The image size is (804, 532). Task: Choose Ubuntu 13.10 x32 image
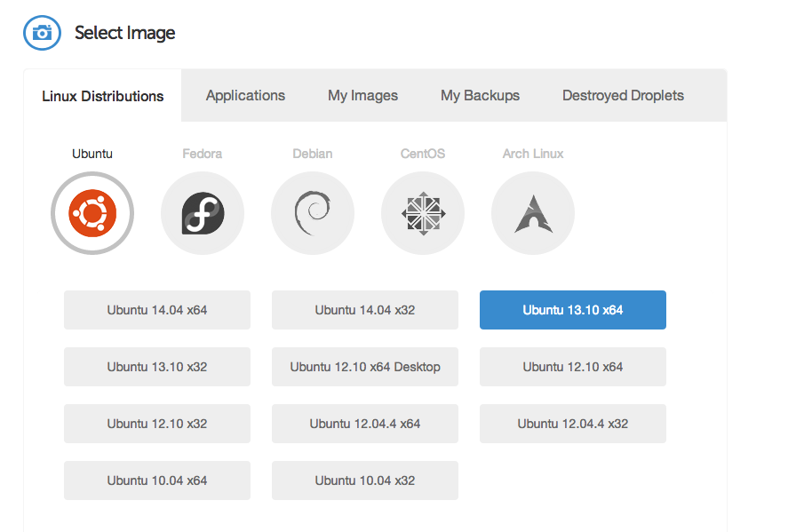click(157, 367)
